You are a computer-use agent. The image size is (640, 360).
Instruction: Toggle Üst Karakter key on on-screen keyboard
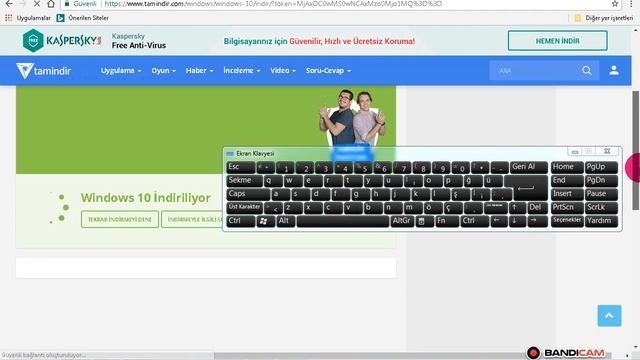[244, 207]
